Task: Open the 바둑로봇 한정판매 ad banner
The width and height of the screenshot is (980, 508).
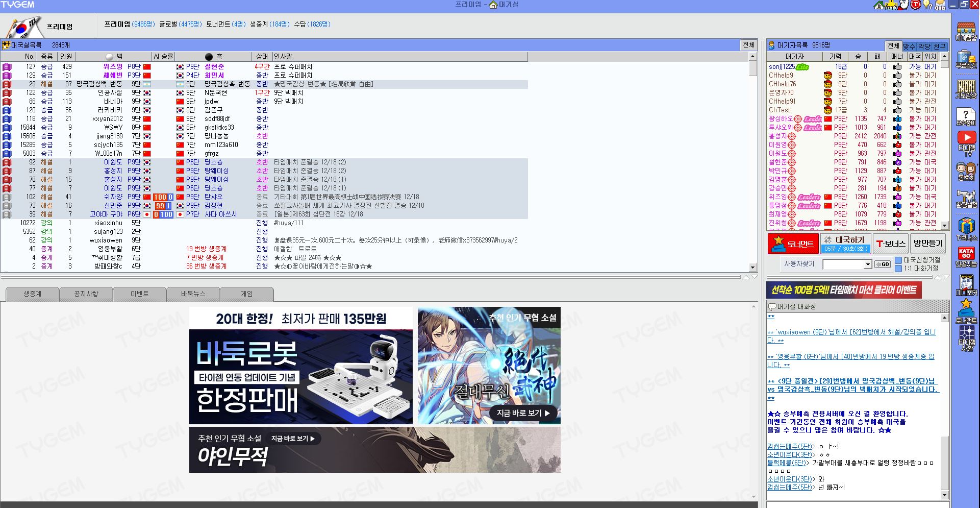Action: [x=301, y=366]
